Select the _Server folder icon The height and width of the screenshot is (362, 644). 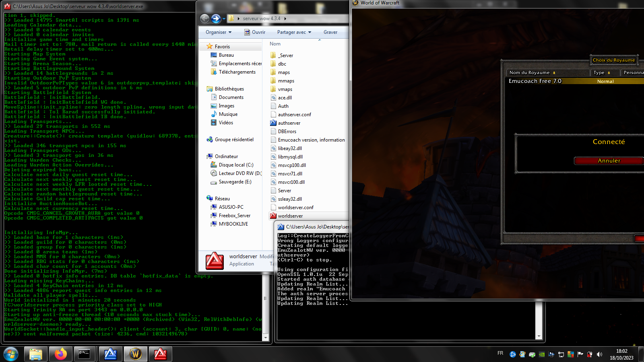(273, 56)
